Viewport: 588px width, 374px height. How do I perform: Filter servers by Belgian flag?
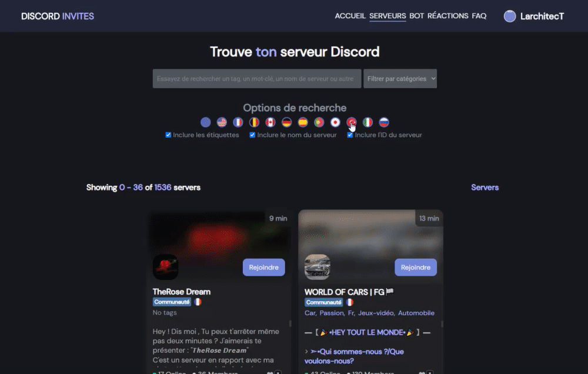click(254, 122)
